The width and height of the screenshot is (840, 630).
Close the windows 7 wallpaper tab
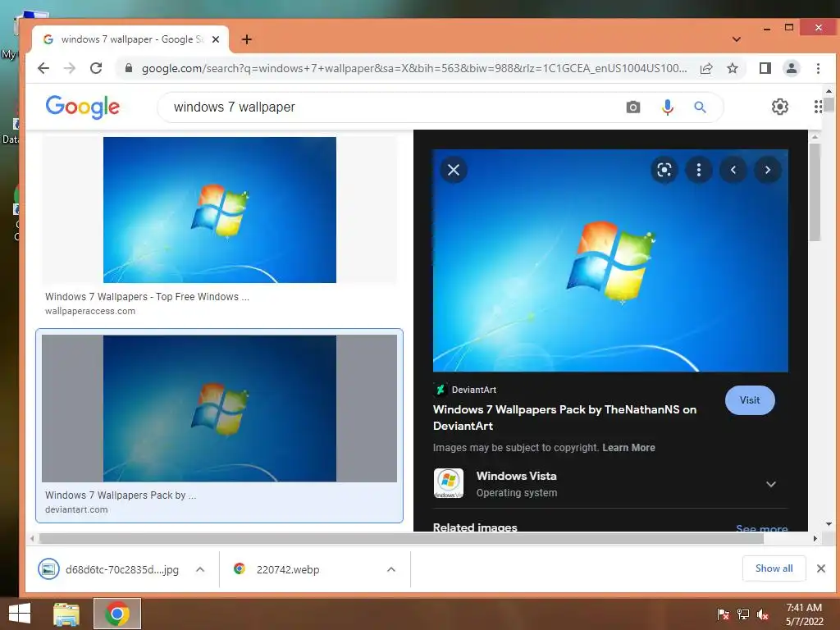216,39
